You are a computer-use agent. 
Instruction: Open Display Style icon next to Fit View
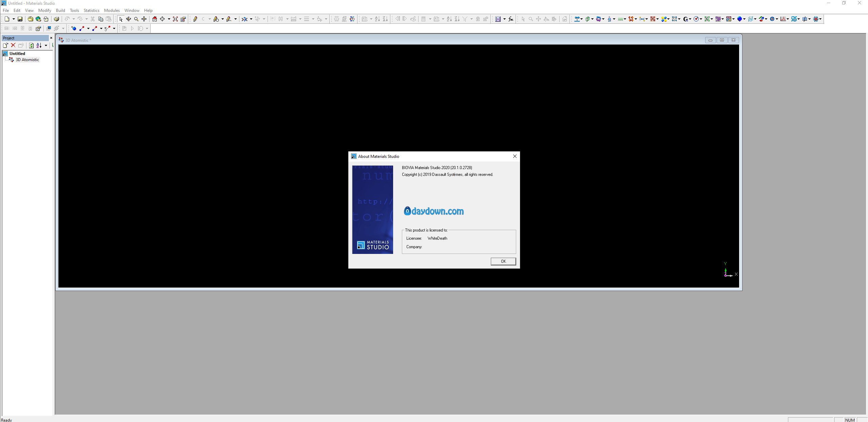click(x=183, y=19)
